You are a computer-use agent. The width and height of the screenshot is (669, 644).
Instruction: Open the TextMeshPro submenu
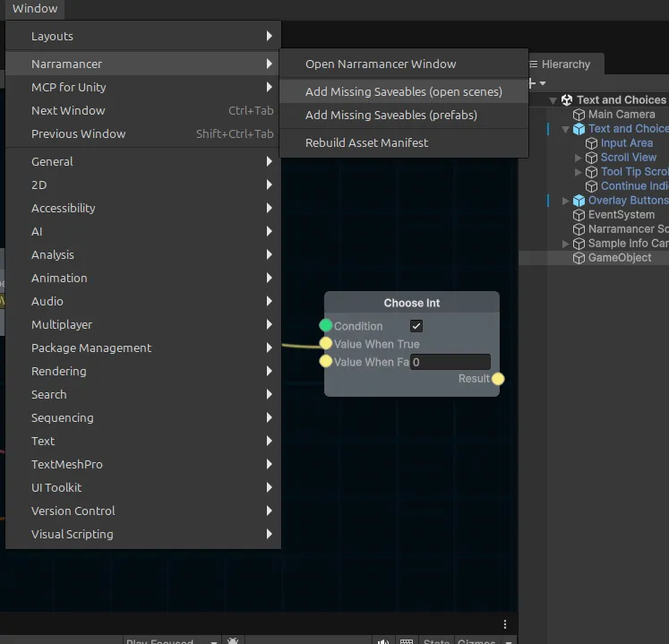click(143, 464)
